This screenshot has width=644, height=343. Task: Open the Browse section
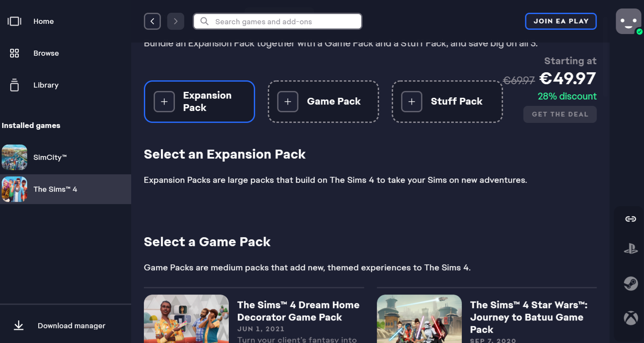tap(46, 53)
